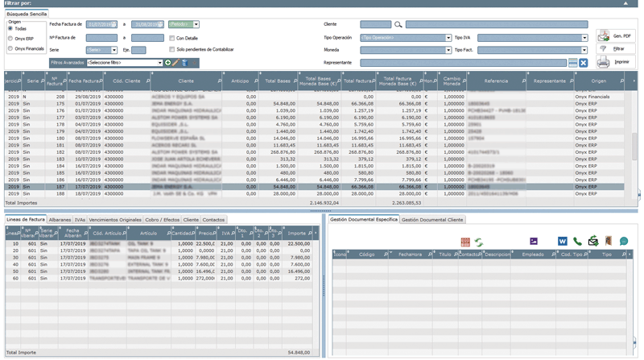The height and width of the screenshot is (360, 644).
Task: Switch to the Albaranes tab
Action: [60, 219]
